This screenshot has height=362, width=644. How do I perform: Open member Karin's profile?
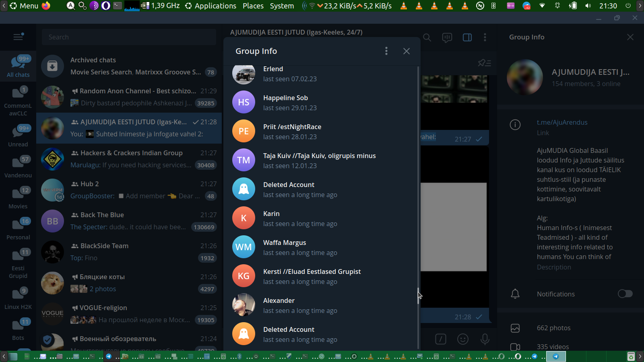pyautogui.click(x=321, y=218)
